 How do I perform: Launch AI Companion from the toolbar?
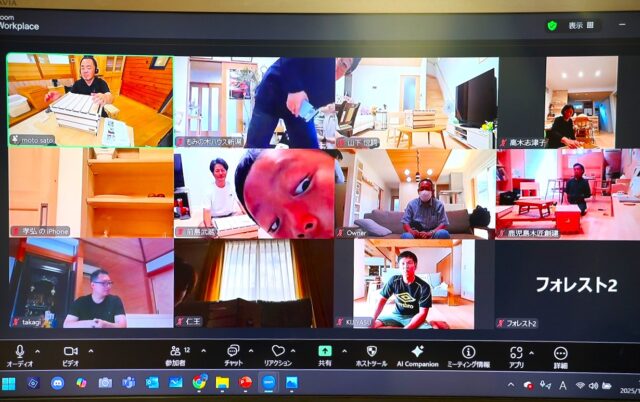tap(417, 352)
